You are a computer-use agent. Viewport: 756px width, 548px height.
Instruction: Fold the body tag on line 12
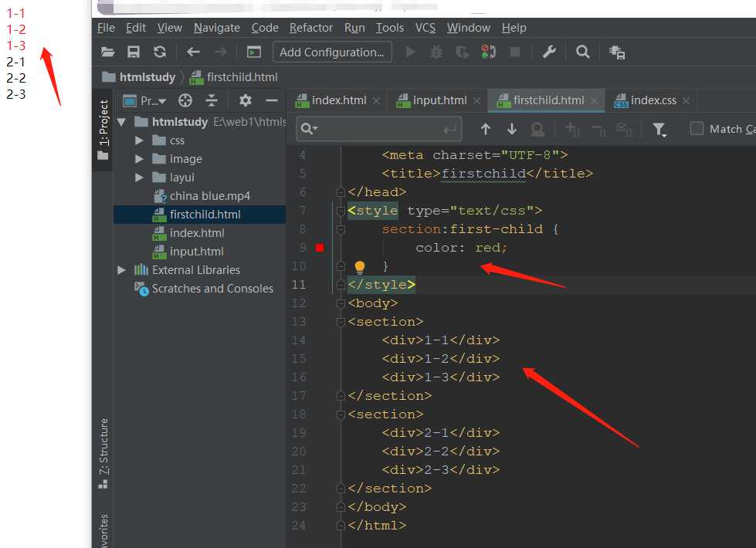pyautogui.click(x=341, y=303)
